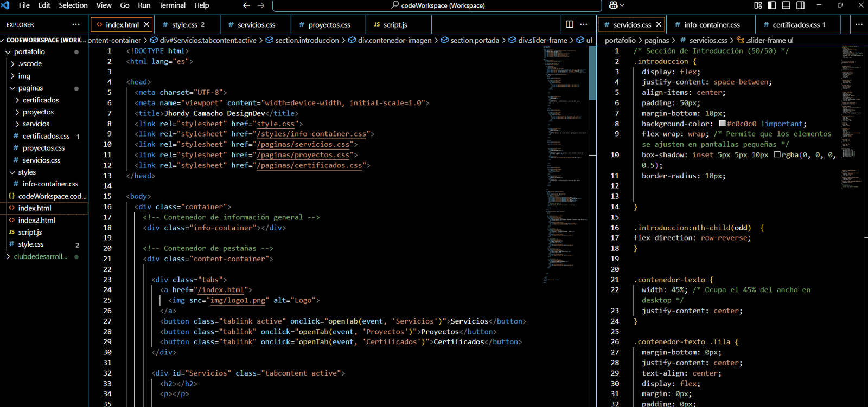868x407 pixels.
Task: Switch to the style.css tab
Action: [x=187, y=25]
